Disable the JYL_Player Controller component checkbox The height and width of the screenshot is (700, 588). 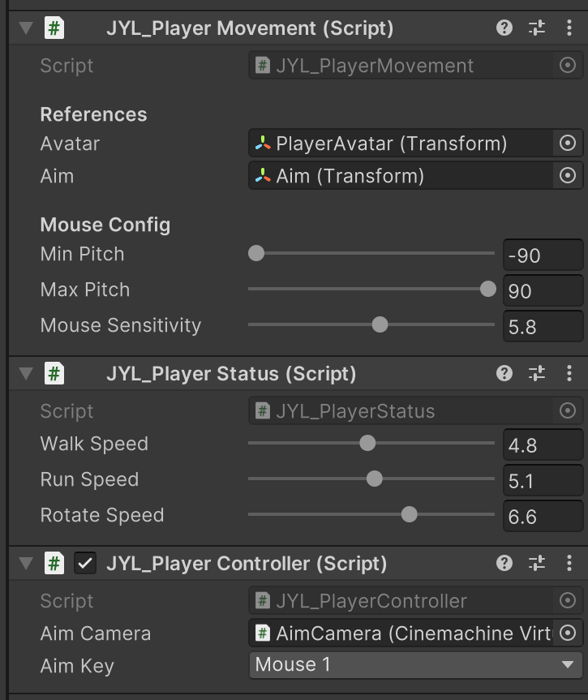[x=84, y=563]
